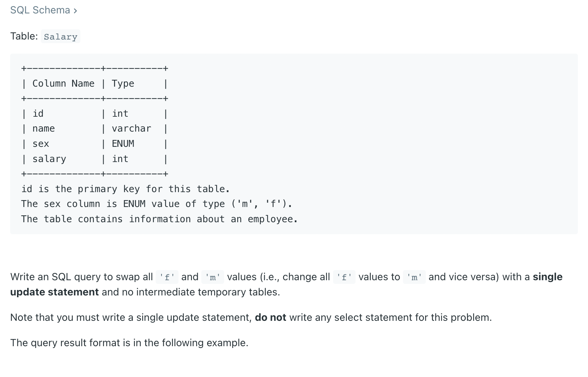Image resolution: width=588 pixels, height=377 pixels.
Task: Click the int type beside id
Action: 120,113
